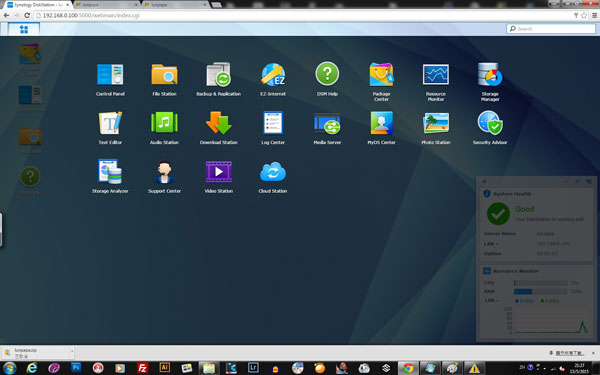Open the downloaded funpapa.zip file
This screenshot has width=600, height=375.
pos(36,352)
